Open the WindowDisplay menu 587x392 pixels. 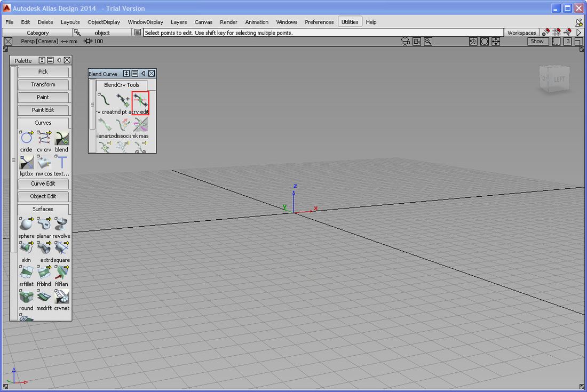pos(145,22)
